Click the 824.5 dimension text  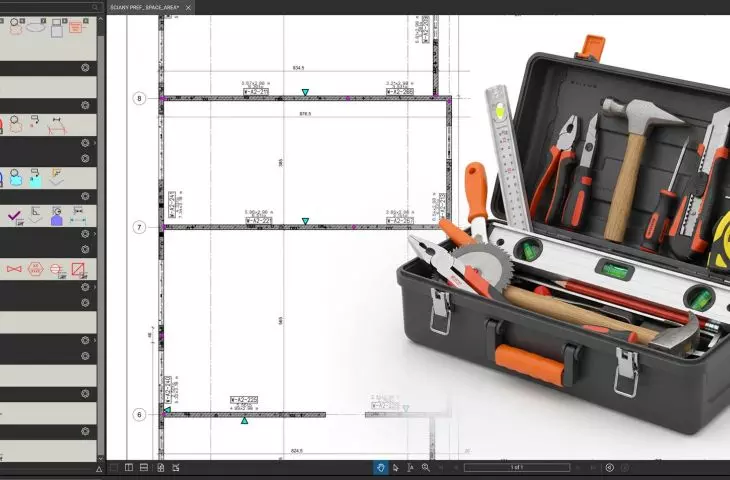[297, 451]
